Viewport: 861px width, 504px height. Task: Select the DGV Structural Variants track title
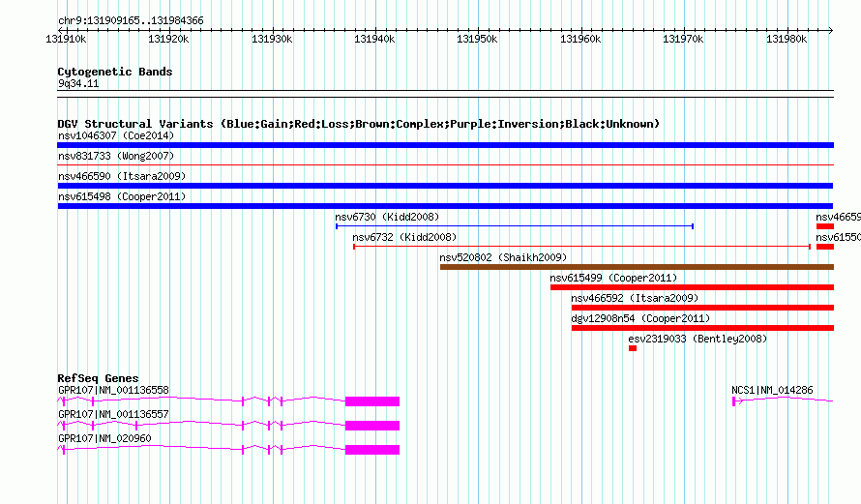pyautogui.click(x=359, y=124)
